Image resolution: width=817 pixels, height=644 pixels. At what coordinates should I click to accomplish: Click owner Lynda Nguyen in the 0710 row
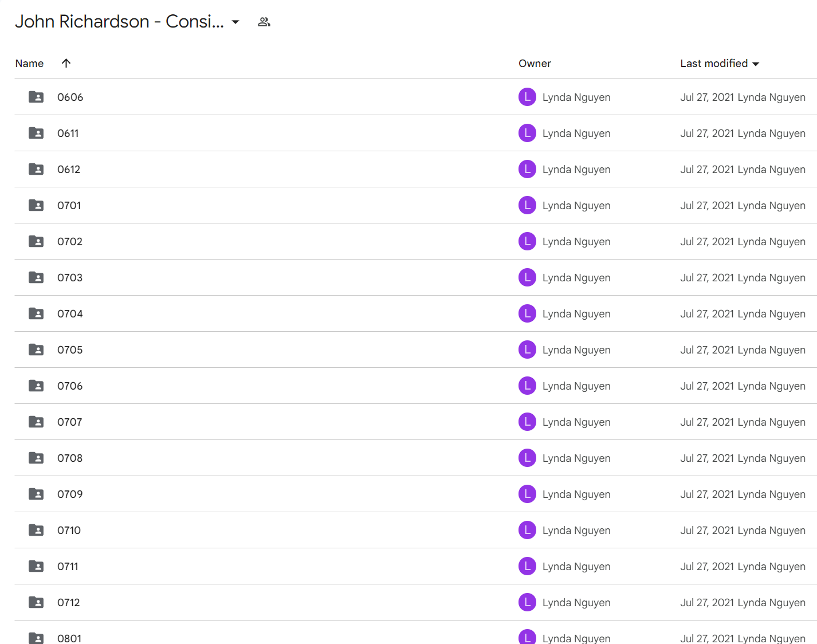[x=576, y=531]
